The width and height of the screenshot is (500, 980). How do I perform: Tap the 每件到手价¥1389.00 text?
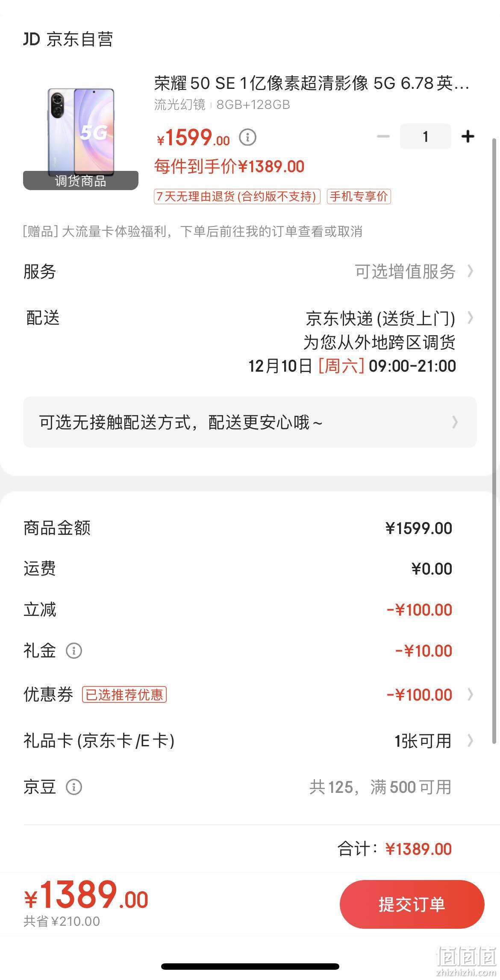(229, 166)
